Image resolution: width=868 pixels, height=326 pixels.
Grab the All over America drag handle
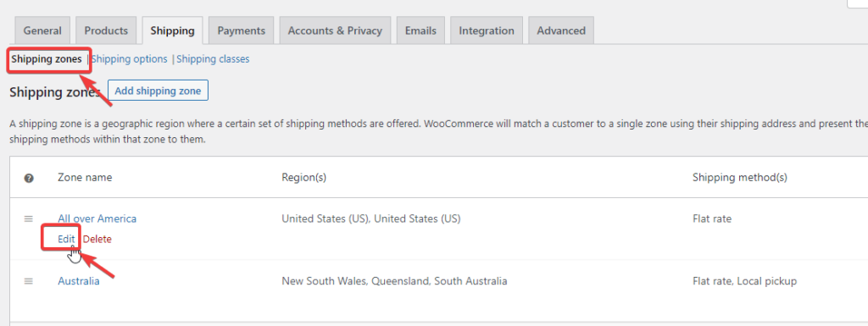29,218
